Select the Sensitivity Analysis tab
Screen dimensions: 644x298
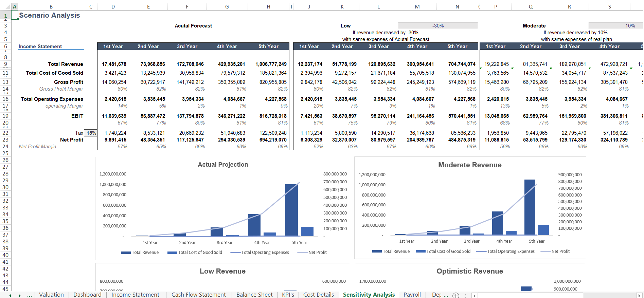(369, 295)
